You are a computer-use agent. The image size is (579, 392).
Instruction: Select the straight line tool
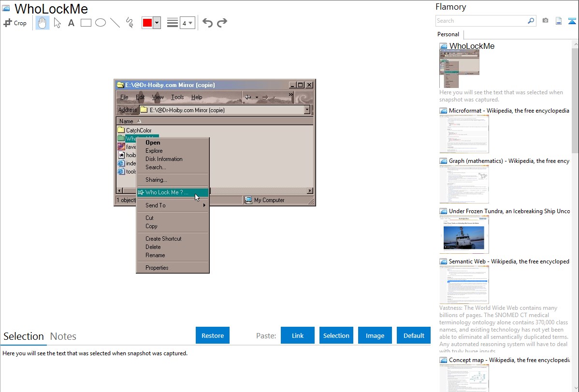(x=115, y=23)
